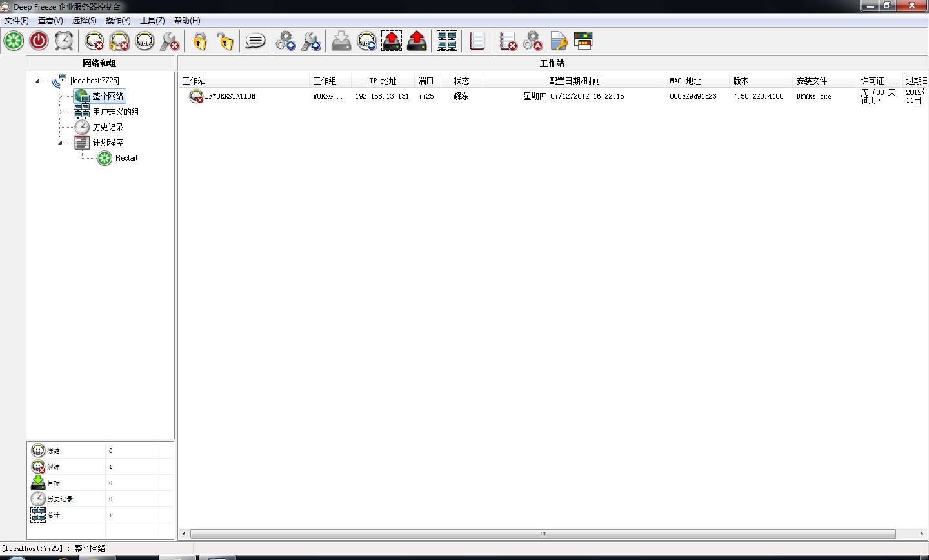Expand the 用户定义的组 tree node arrow
Image resolution: width=929 pixels, height=560 pixels.
point(61,112)
